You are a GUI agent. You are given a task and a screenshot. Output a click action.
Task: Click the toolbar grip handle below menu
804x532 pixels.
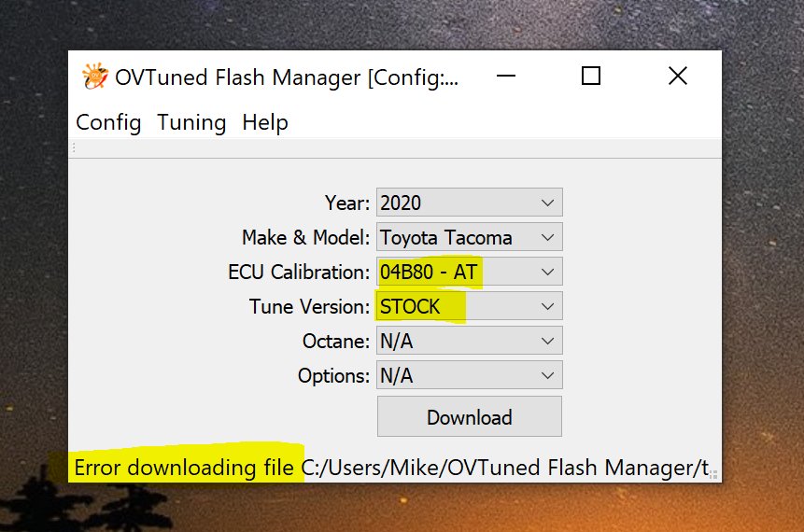click(x=74, y=148)
